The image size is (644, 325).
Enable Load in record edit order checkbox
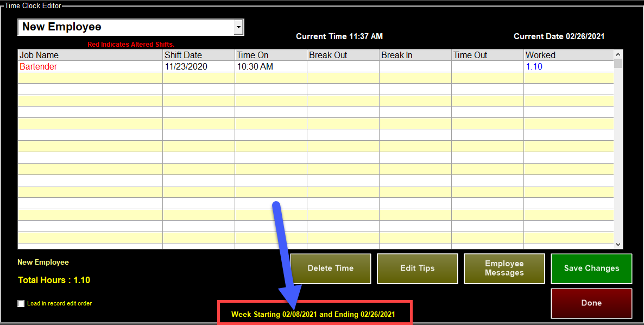(x=21, y=304)
